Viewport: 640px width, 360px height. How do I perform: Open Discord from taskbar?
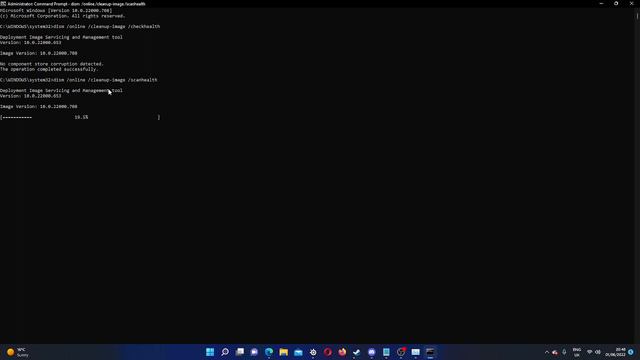371,352
